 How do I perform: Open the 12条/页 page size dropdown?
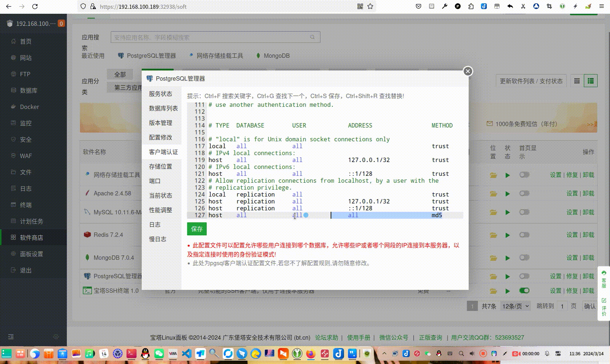[x=515, y=306]
